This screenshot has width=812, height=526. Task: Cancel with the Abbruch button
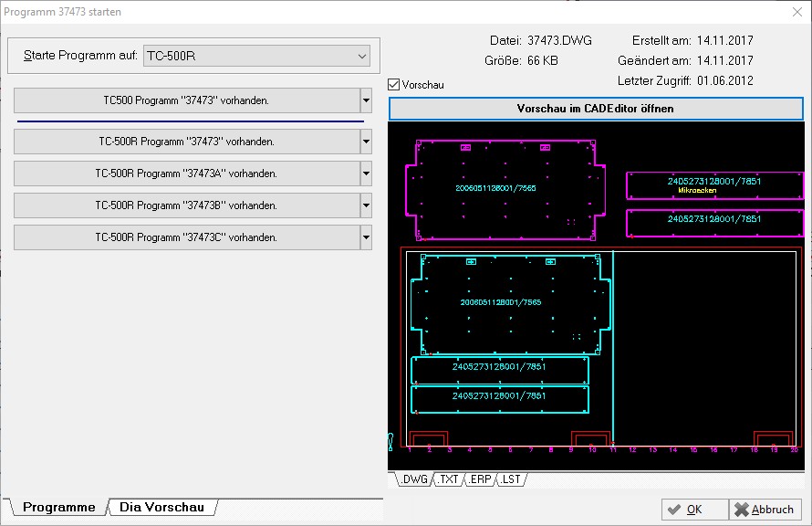tap(765, 510)
